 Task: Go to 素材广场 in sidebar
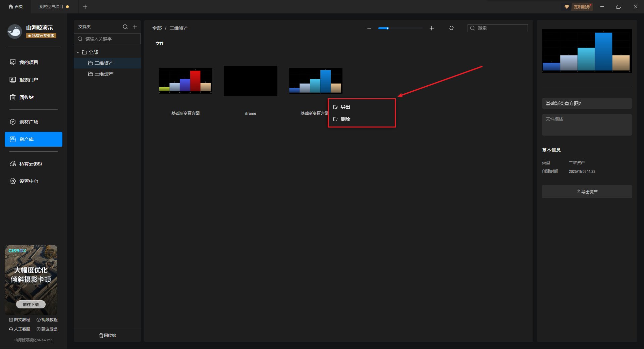tap(29, 122)
